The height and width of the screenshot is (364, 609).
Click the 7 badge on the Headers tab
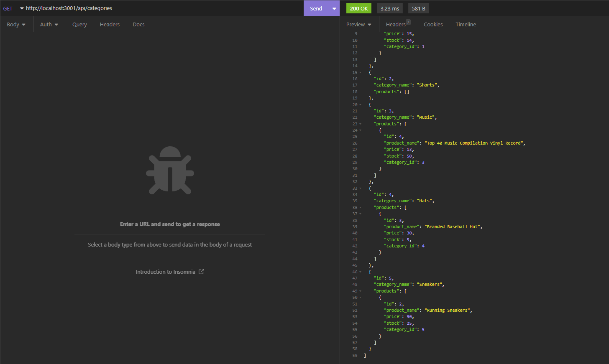point(408,21)
